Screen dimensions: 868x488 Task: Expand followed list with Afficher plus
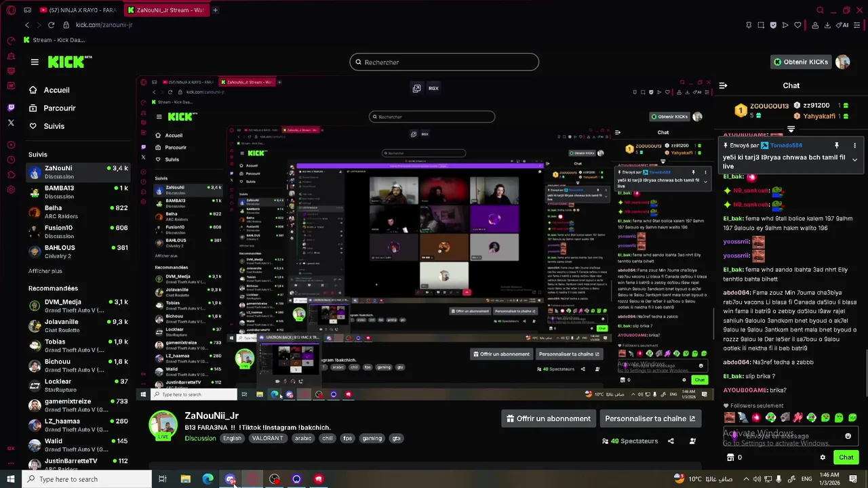(45, 271)
